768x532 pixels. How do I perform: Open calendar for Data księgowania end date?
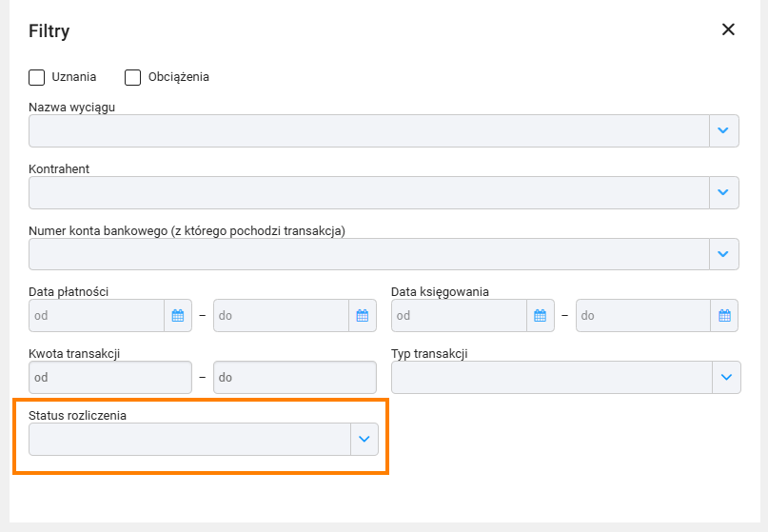[x=724, y=315]
